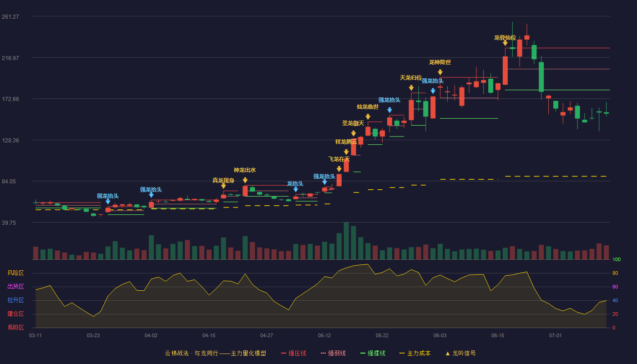637x364 pixels.
Task: Click the 06-15 date axis label
Action: [498, 335]
